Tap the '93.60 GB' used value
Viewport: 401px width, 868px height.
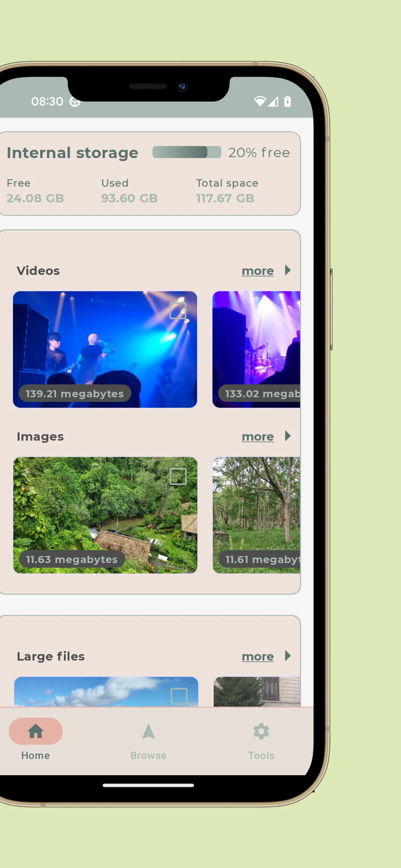(130, 198)
